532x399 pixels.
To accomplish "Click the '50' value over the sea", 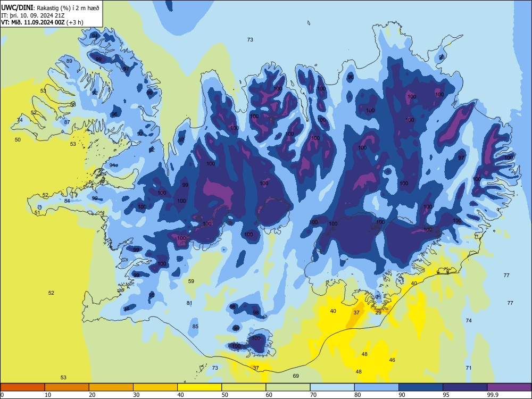I will click(18, 139).
